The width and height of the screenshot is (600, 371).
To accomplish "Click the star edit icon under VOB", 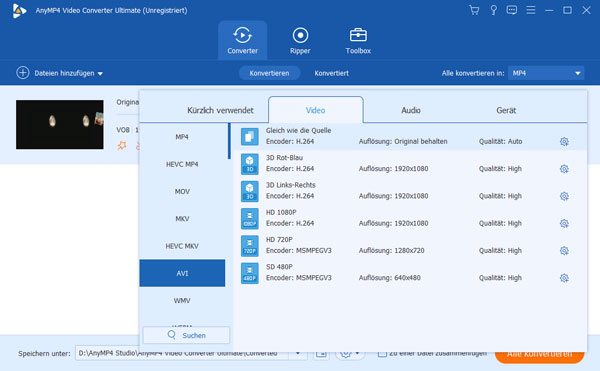I will click(122, 145).
